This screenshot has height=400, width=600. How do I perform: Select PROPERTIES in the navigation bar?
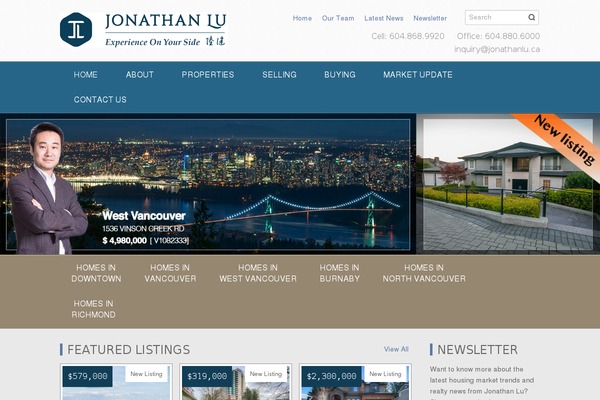[208, 75]
